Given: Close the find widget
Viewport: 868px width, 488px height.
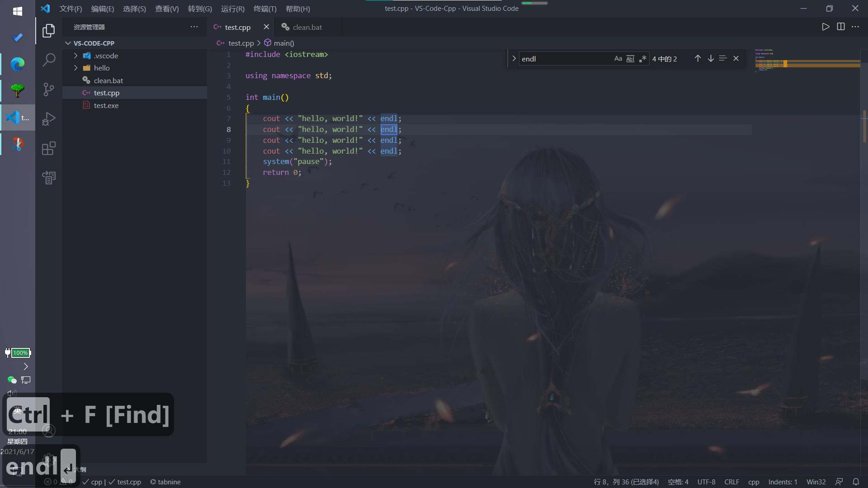Looking at the screenshot, I should point(736,58).
